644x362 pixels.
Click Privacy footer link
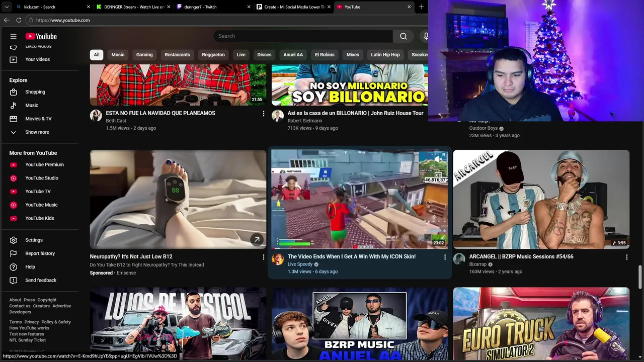coord(31,322)
